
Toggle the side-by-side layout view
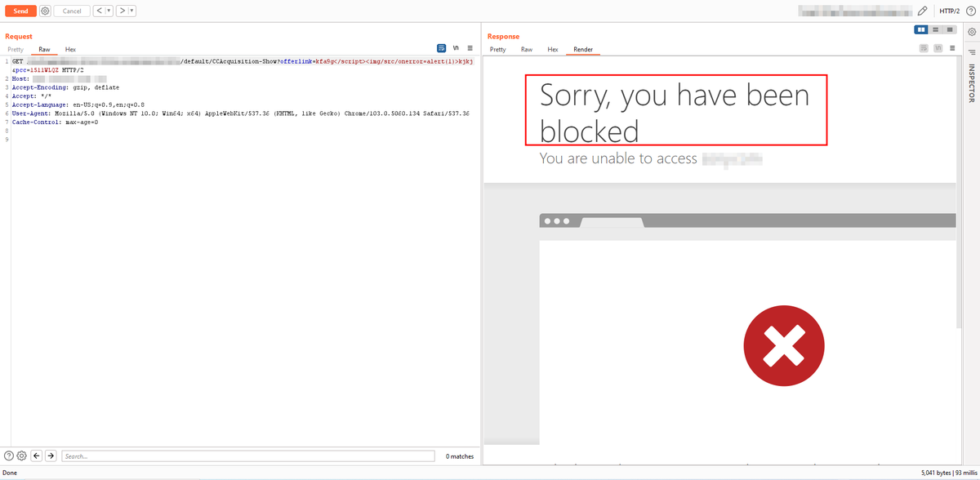(921, 29)
